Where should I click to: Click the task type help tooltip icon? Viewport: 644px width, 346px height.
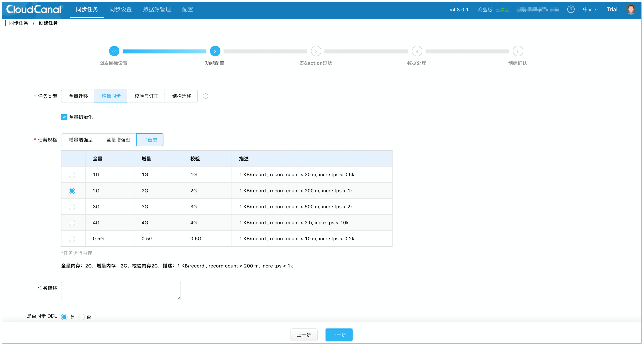pyautogui.click(x=205, y=96)
